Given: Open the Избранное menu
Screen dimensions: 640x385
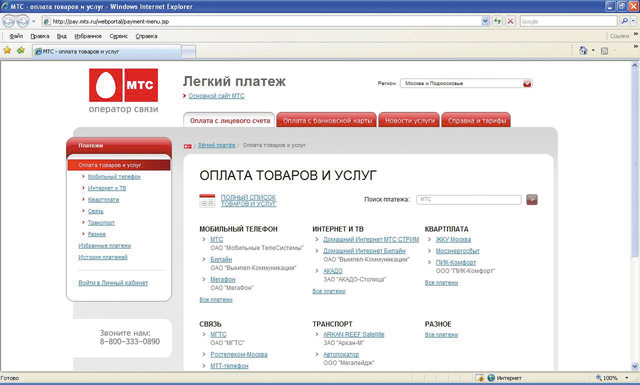Looking at the screenshot, I should [x=88, y=36].
